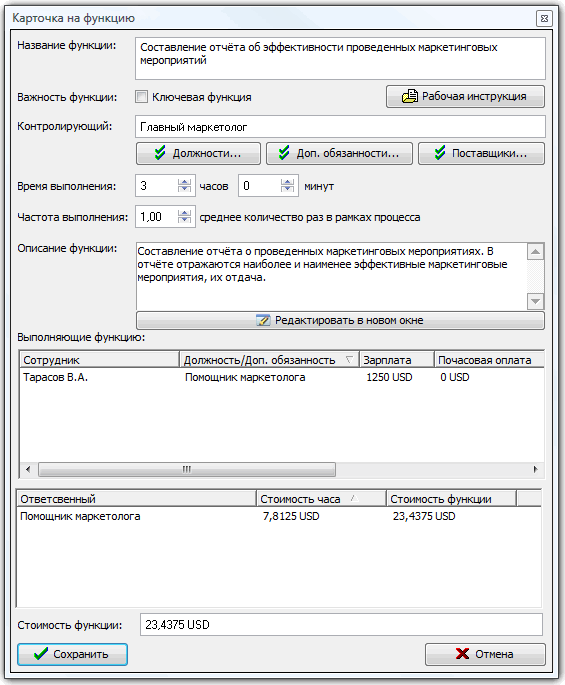This screenshot has width=565, height=685.
Task: Click the description scroll-down arrow
Action: point(535,301)
